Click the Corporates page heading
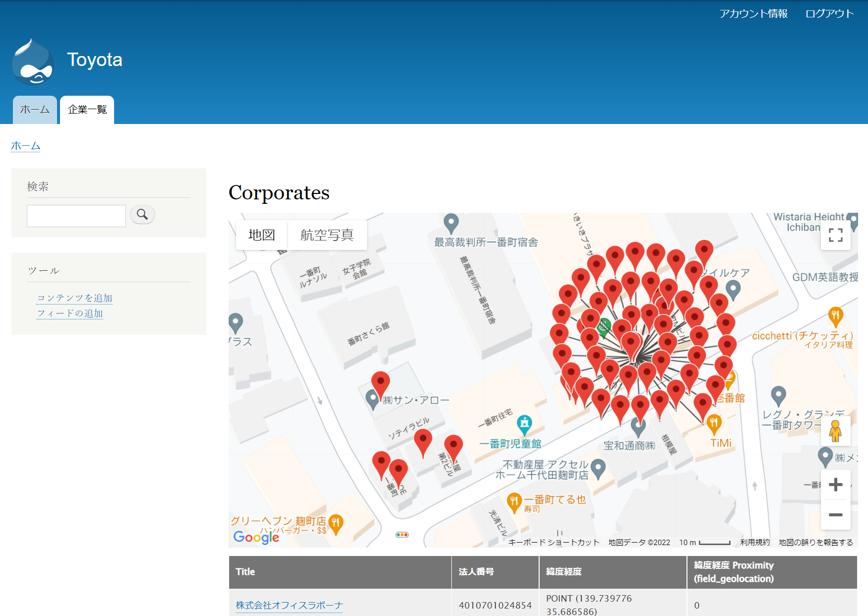Screen dimensions: 868x616 pos(279,192)
